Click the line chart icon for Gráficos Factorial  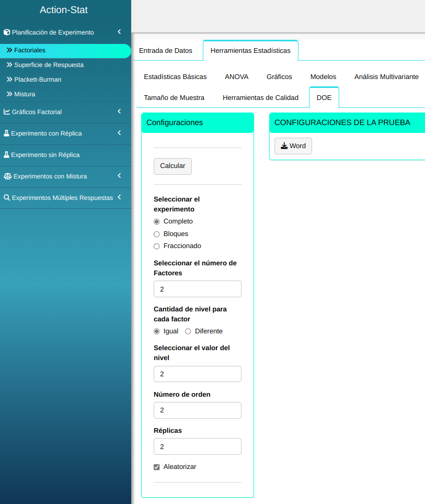(7, 112)
